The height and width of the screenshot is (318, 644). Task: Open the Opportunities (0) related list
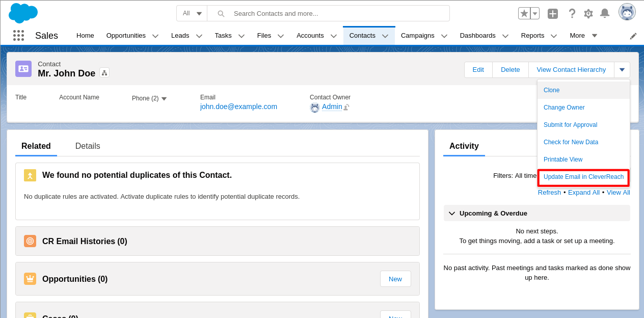coord(75,279)
